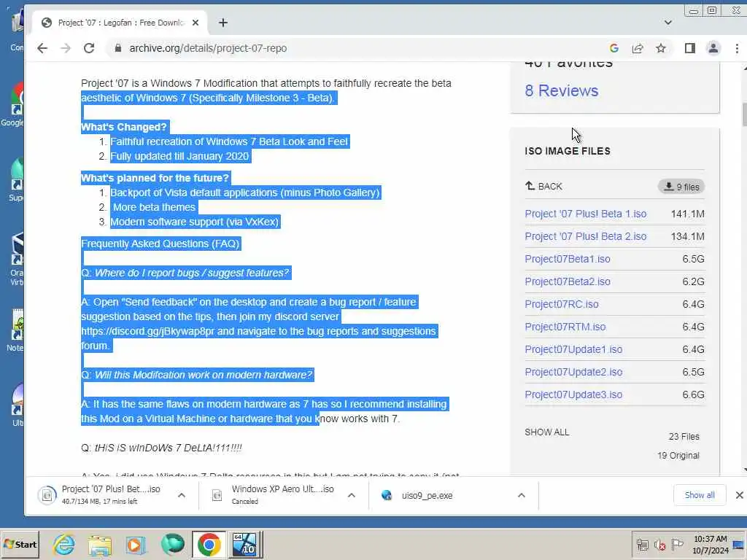Download Project '07 Plus! Beta 1.iso

pos(586,214)
